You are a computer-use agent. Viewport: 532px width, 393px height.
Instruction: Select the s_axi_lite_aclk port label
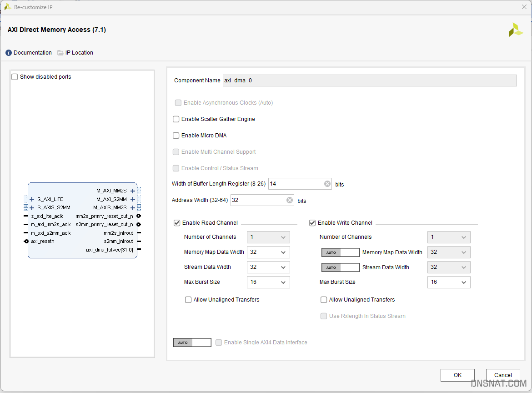47,216
